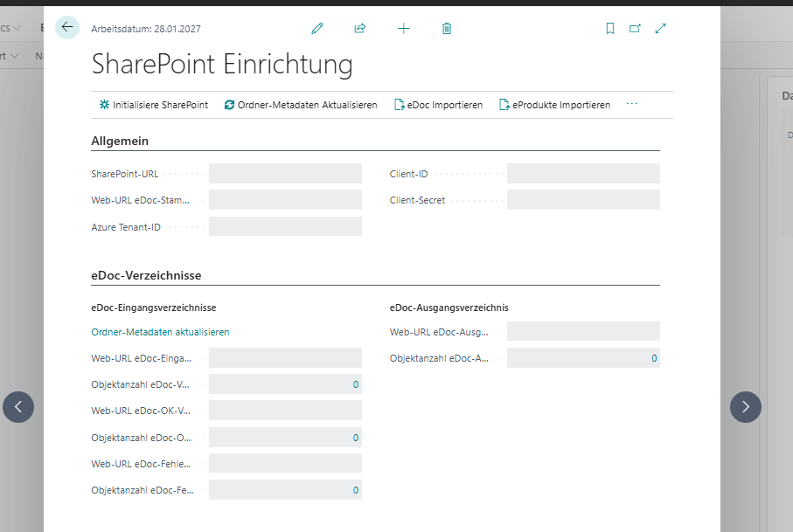Bookmark this page with the bookmark icon
Viewport: 793px width, 532px height.
pyautogui.click(x=609, y=28)
